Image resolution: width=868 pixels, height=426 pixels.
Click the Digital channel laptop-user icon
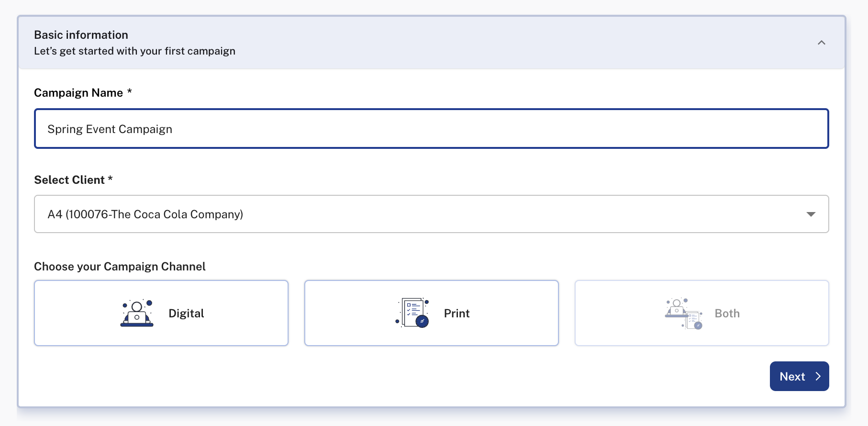(x=137, y=313)
